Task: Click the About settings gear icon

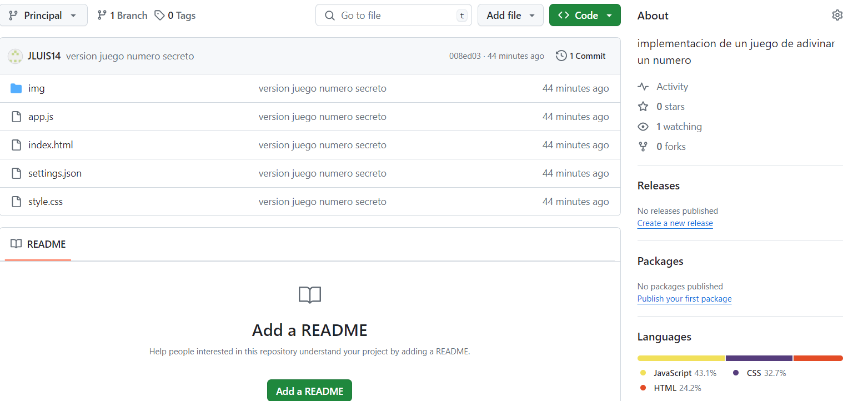Action: [837, 15]
